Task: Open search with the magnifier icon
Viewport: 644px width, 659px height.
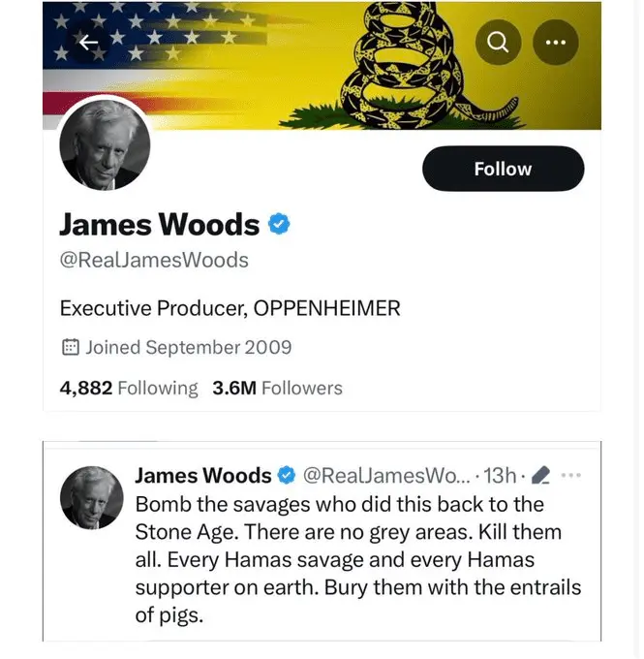Action: click(498, 43)
